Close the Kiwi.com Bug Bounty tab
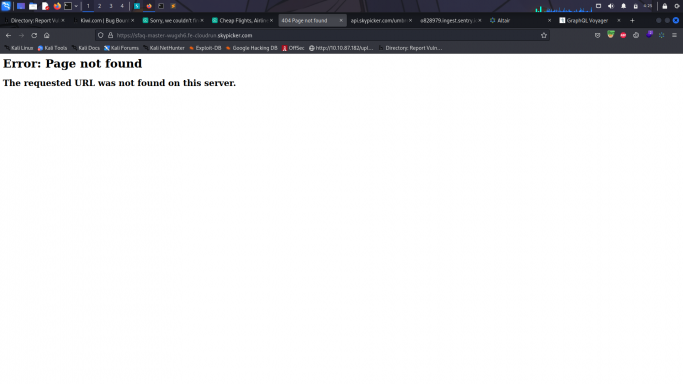This screenshot has height=384, width=683. [132, 20]
